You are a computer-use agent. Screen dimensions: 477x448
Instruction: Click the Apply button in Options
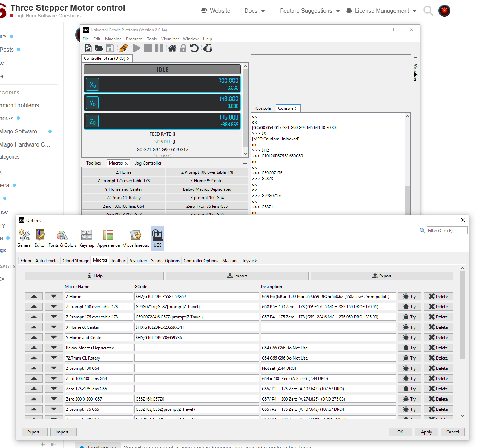(426, 432)
